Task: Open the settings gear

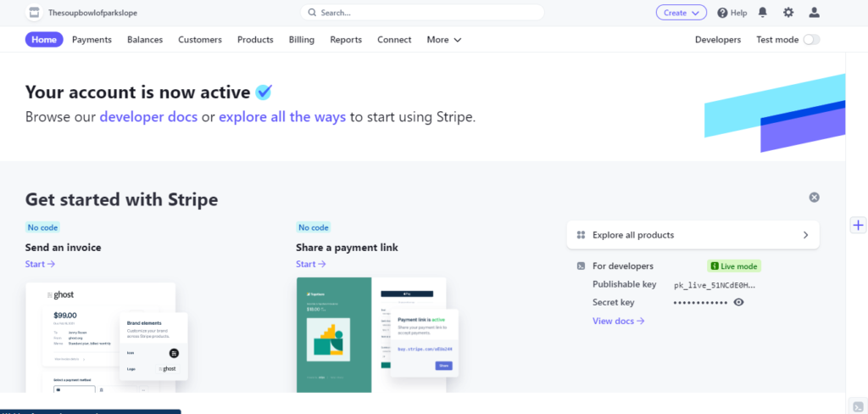Action: tap(788, 12)
